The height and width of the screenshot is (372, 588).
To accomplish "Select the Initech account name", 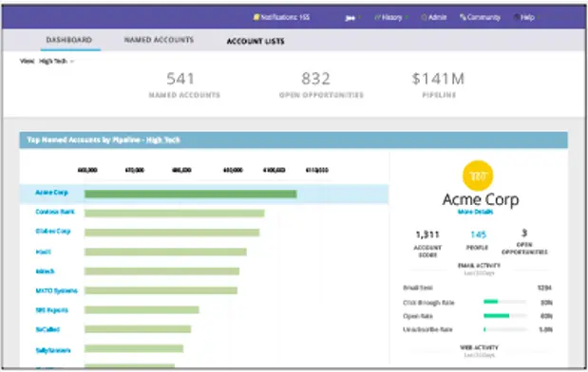I will pos(45,271).
